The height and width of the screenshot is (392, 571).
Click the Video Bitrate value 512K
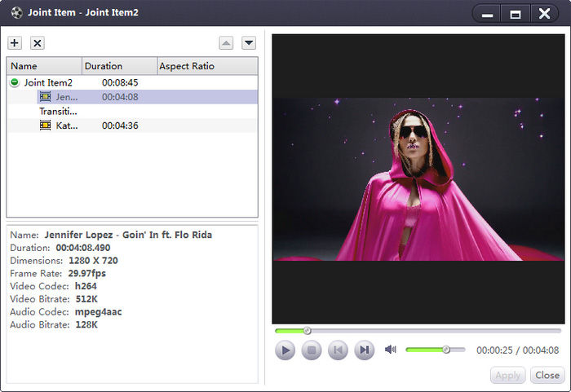point(86,299)
